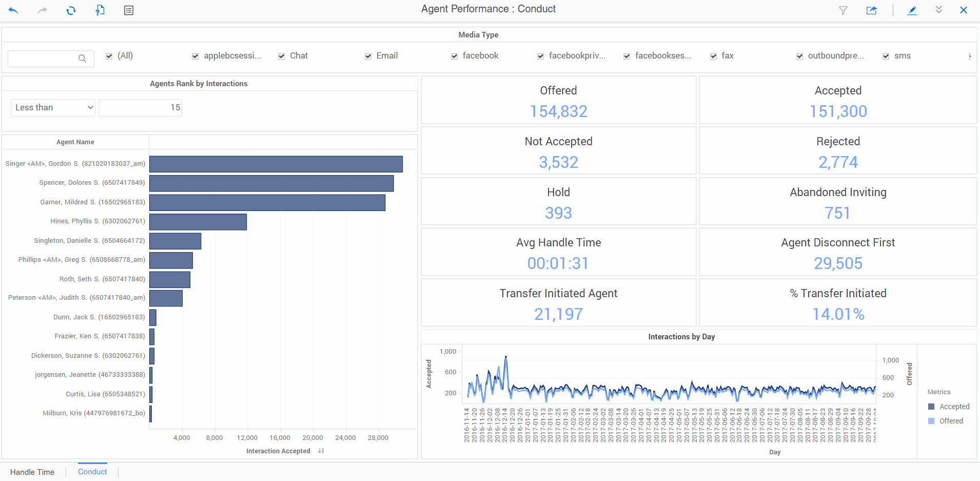Open the Conduct tab
The image size is (980, 481).
[x=92, y=471]
